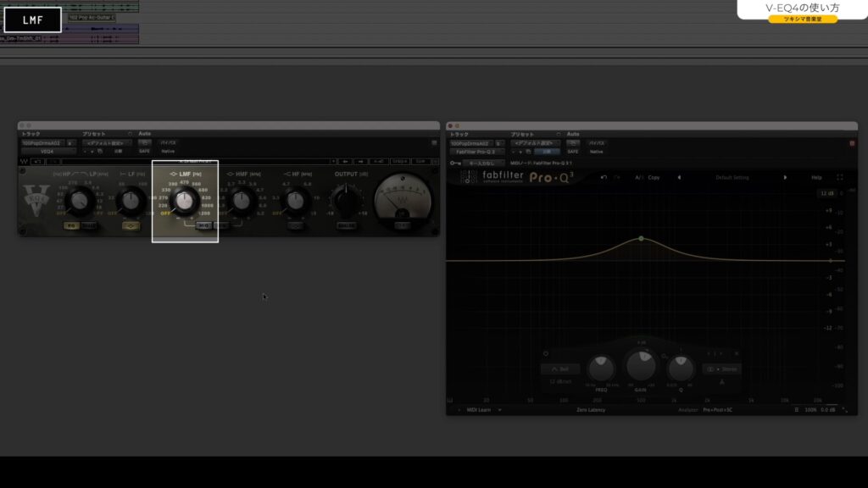Screen dimensions: 868x488
Task: Open the target icon in the VEQ4 header
Action: click(x=130, y=134)
